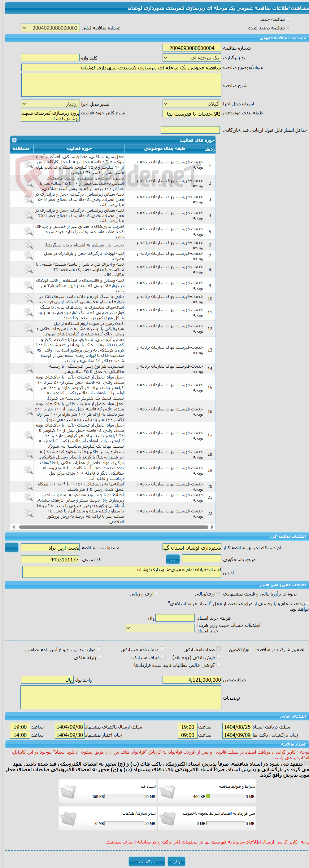
Task: Click the بازگشت back button
Action: tap(147, 861)
